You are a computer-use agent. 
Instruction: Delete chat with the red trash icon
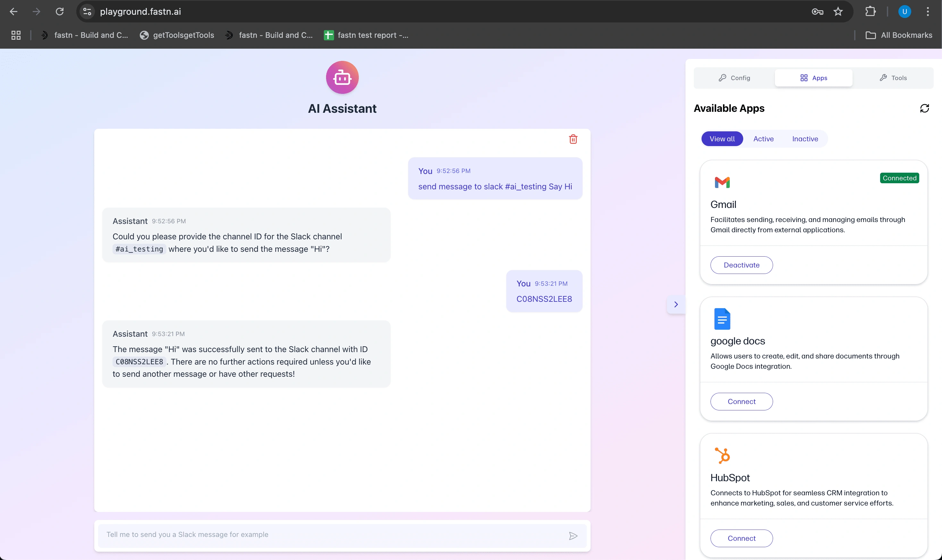coord(573,139)
